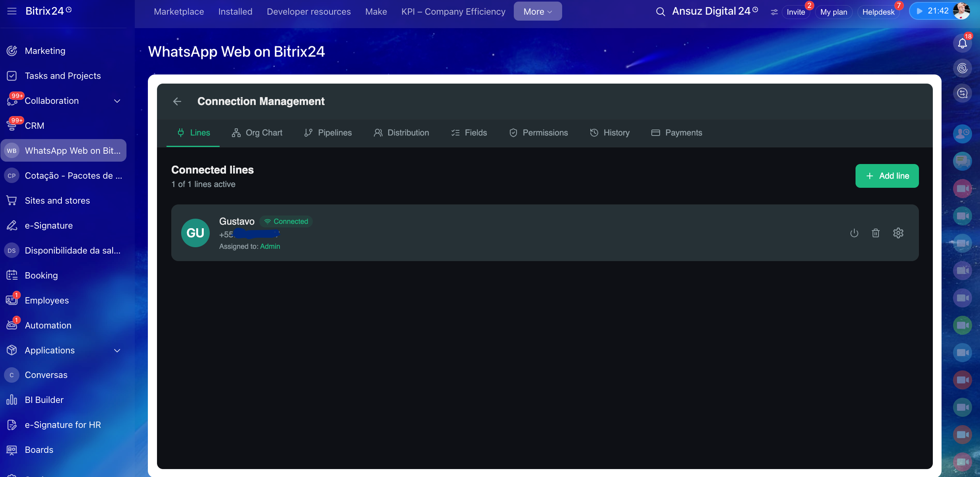Switch to the Lines tab
The image size is (980, 477).
coord(193,133)
